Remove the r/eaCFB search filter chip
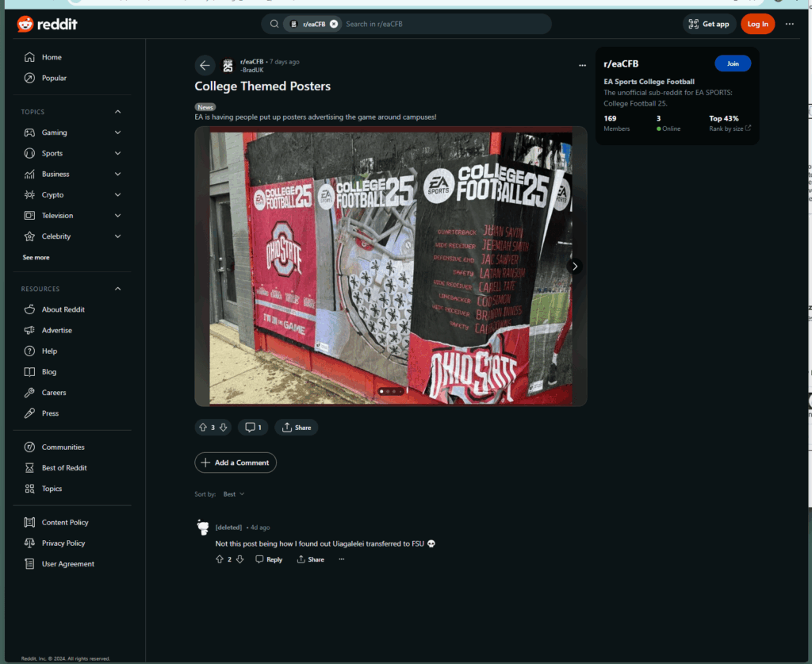 coord(334,24)
